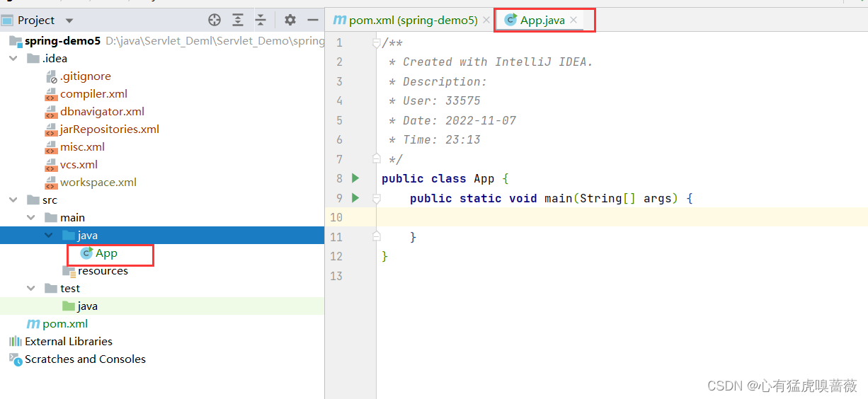Click the .idea folder icon
This screenshot has height=399, width=868.
coord(33,59)
